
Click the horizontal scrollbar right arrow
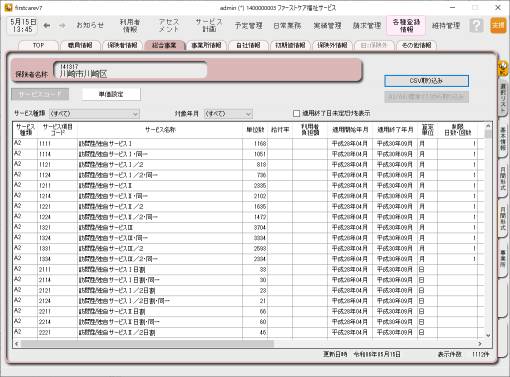coord(480,343)
